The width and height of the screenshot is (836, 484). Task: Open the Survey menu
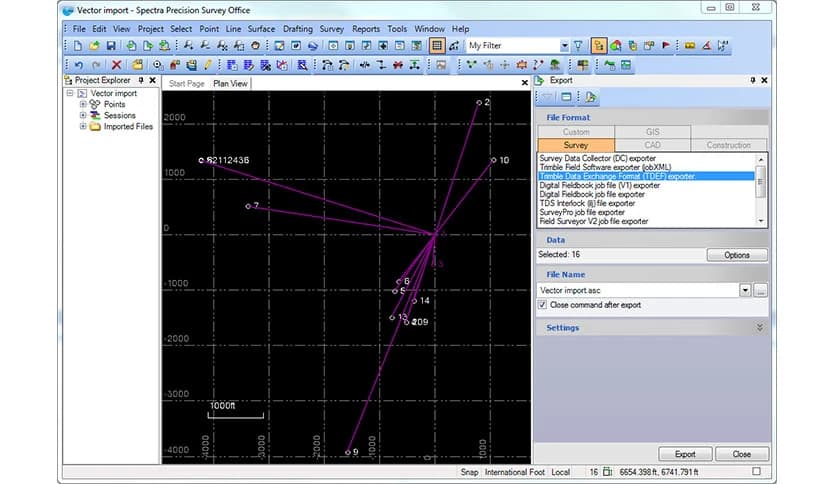point(332,29)
